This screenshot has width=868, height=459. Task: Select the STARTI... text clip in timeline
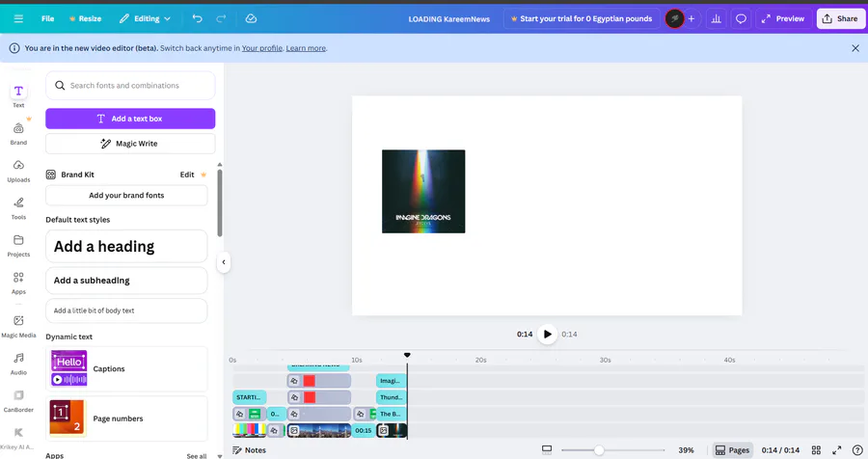pyautogui.click(x=249, y=397)
